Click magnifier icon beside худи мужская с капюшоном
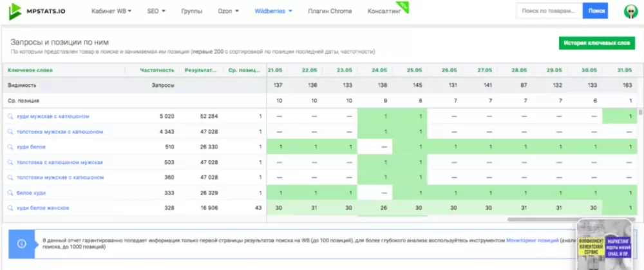The width and height of the screenshot is (644, 270). tap(10, 117)
